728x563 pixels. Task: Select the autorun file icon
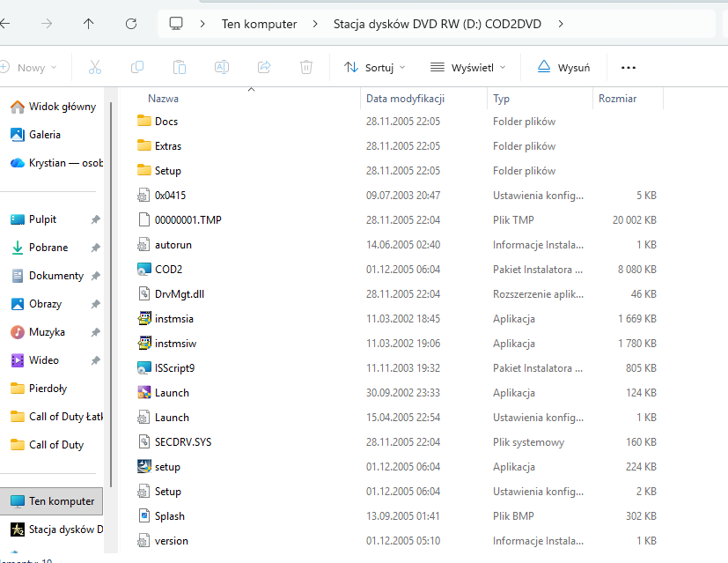(143, 244)
